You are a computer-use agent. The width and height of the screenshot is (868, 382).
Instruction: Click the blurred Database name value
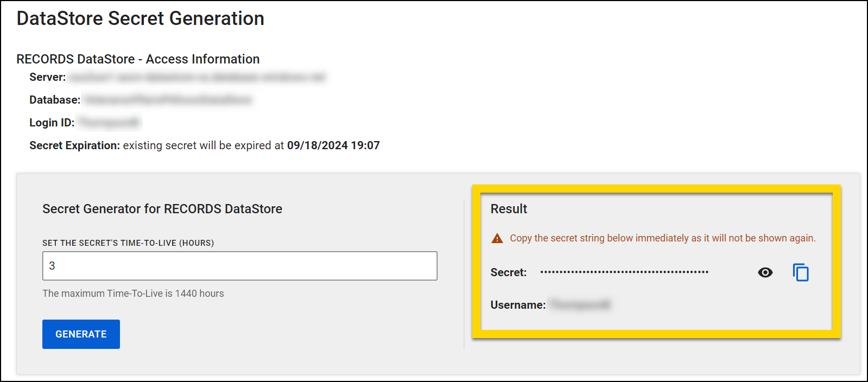point(168,100)
